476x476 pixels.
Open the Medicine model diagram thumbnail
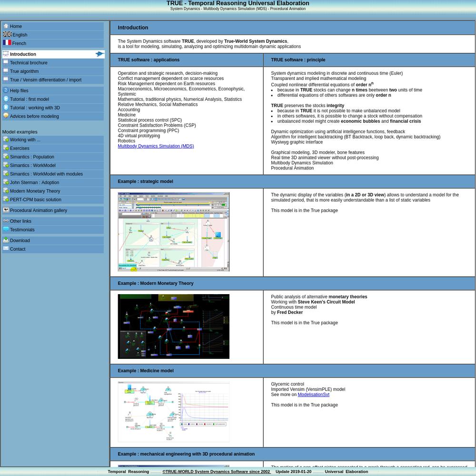173,411
